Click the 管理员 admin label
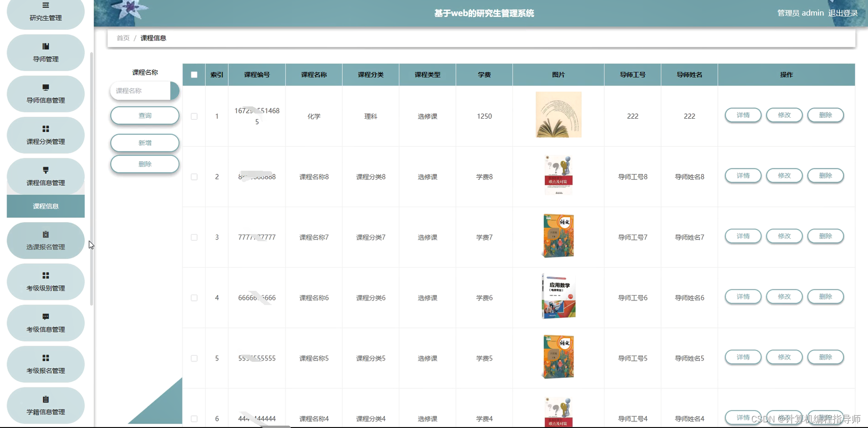868x428 pixels. 800,13
